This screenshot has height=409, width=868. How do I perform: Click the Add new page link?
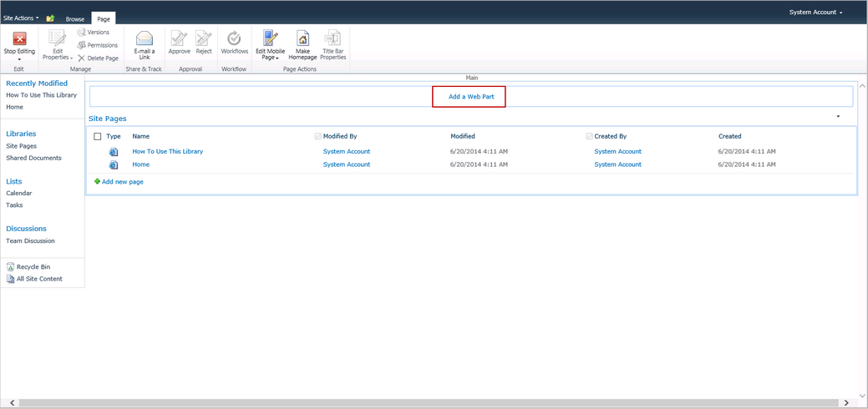[x=122, y=181]
